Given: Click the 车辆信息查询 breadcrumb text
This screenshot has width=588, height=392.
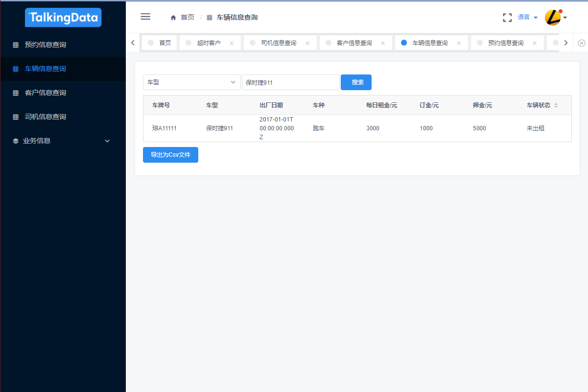Looking at the screenshot, I should tap(237, 18).
